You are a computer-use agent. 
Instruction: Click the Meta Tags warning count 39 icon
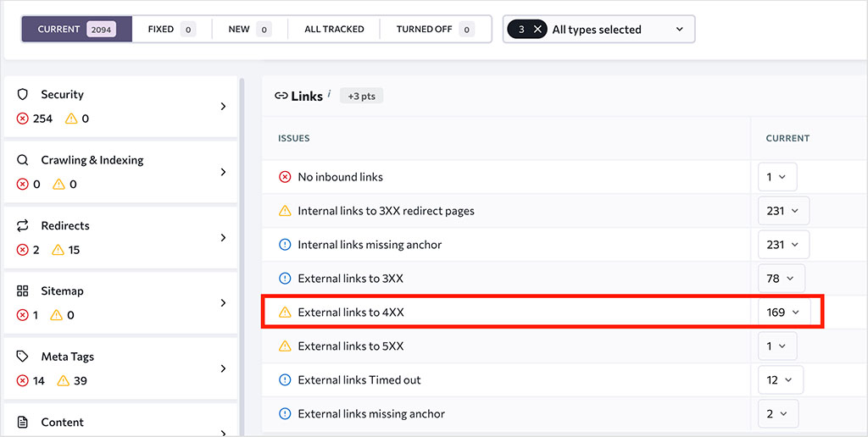64,380
